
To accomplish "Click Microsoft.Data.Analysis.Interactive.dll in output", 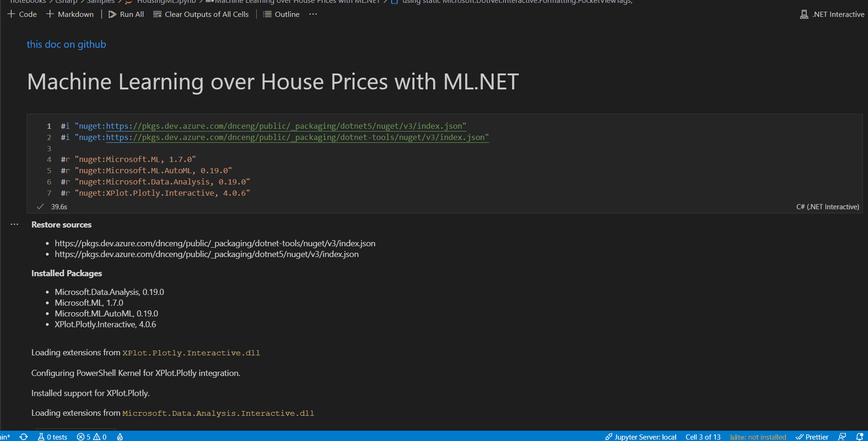I will [x=218, y=413].
